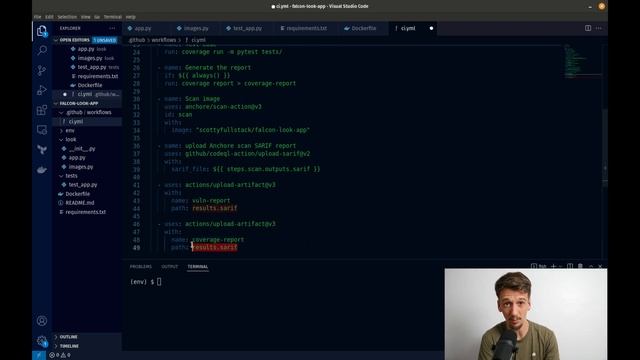640x360 pixels.
Task: Open the editor more actions ellipsis
Action: [598, 28]
